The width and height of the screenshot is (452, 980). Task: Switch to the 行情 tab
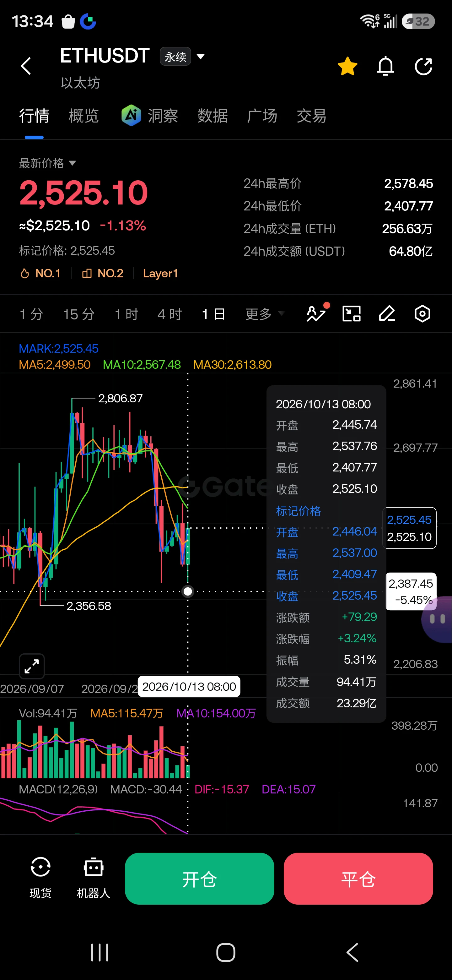point(34,116)
